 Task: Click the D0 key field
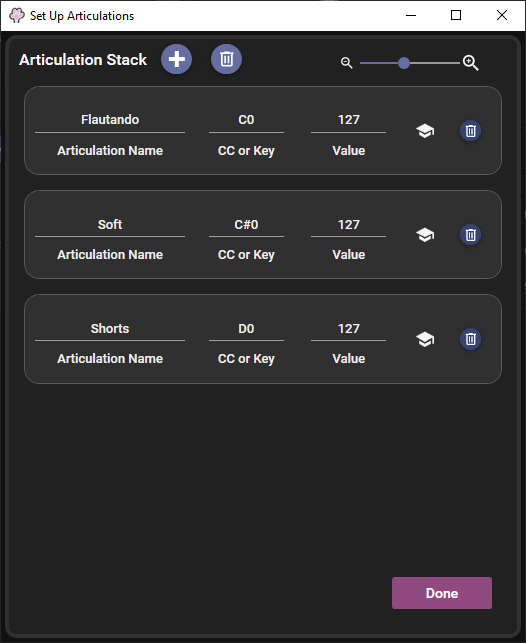[x=246, y=329]
